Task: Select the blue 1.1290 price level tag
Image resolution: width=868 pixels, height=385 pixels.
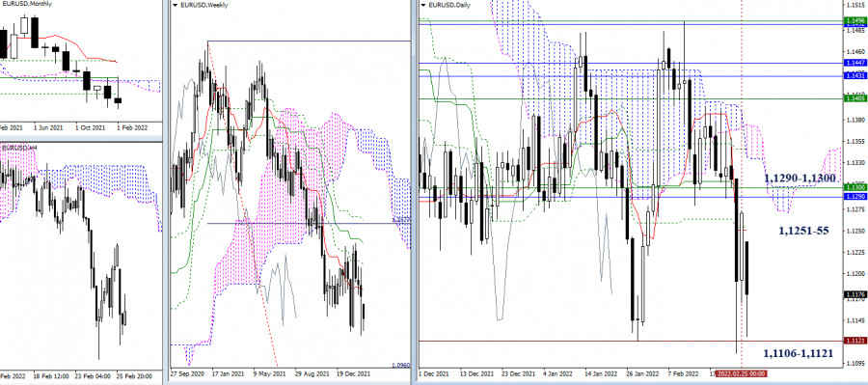Action: point(854,196)
